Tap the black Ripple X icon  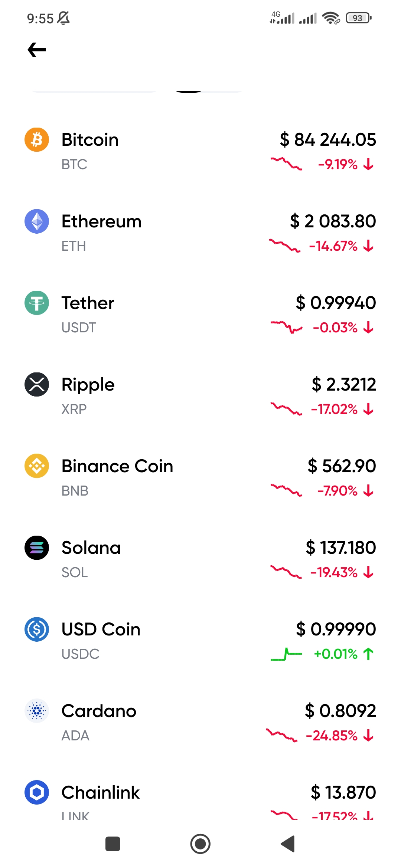pyautogui.click(x=37, y=385)
